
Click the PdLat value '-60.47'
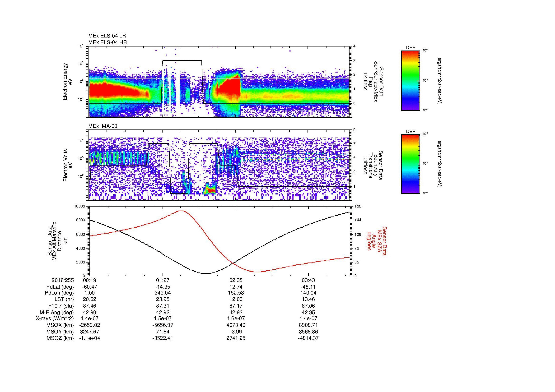89,287
